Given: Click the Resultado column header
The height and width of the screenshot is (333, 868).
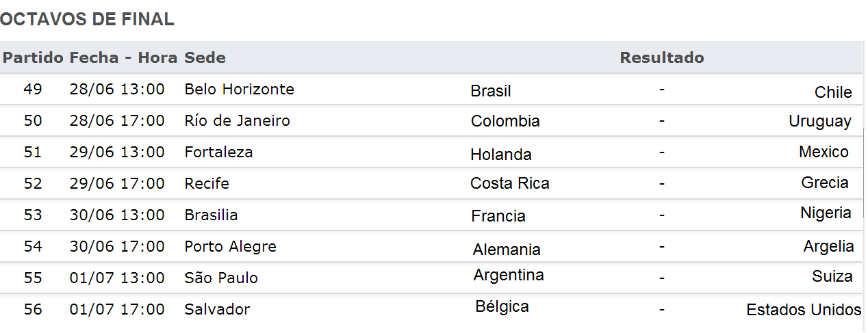Looking at the screenshot, I should tap(662, 57).
